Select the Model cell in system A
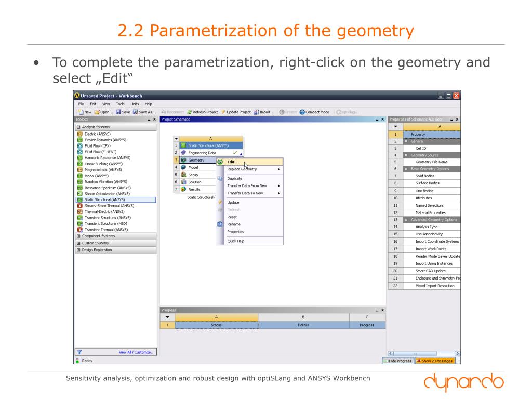The height and width of the screenshot is (399, 532). [197, 168]
